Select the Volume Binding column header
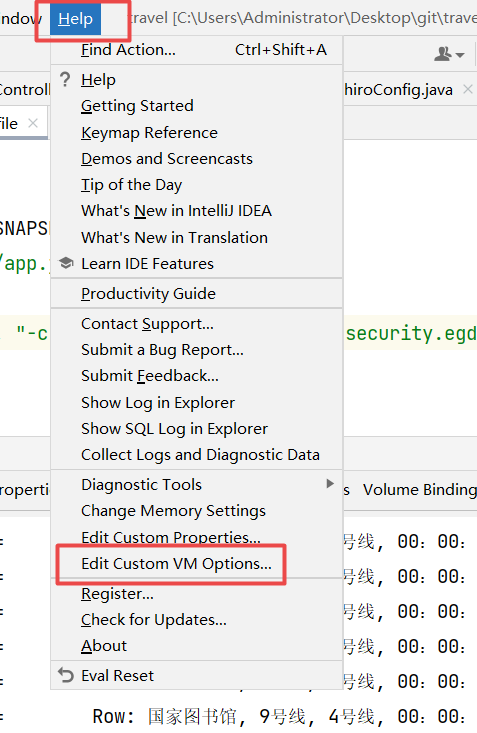 tap(419, 489)
